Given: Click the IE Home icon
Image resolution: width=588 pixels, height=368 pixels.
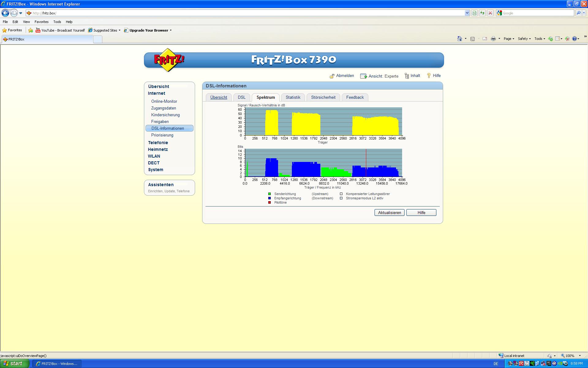Looking at the screenshot, I should 459,39.
